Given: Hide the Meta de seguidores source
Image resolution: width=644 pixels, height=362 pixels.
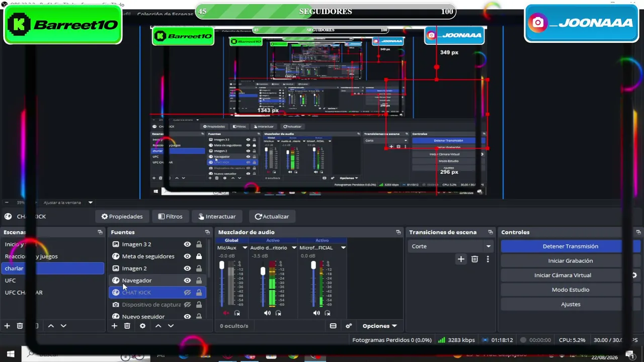Looking at the screenshot, I should [x=187, y=256].
